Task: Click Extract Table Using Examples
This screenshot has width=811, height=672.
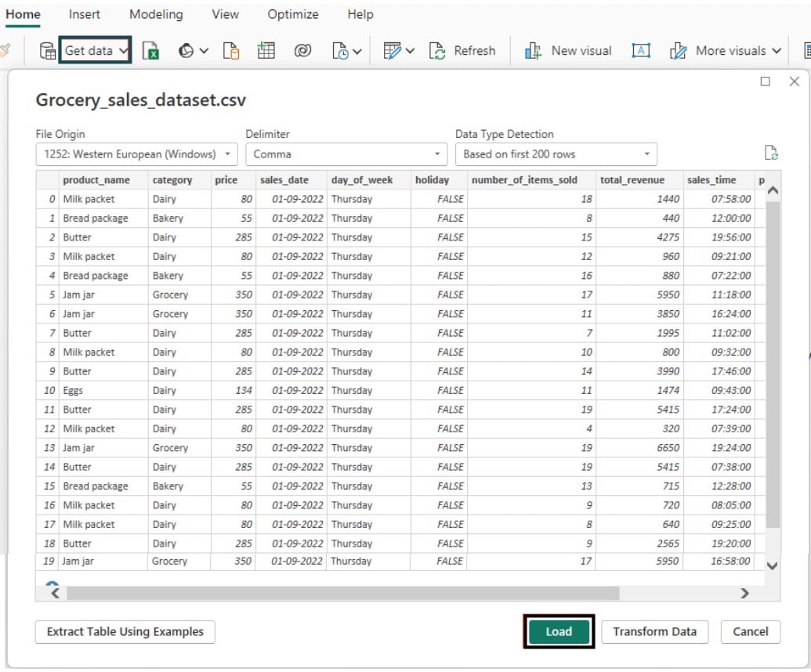Action: point(125,632)
